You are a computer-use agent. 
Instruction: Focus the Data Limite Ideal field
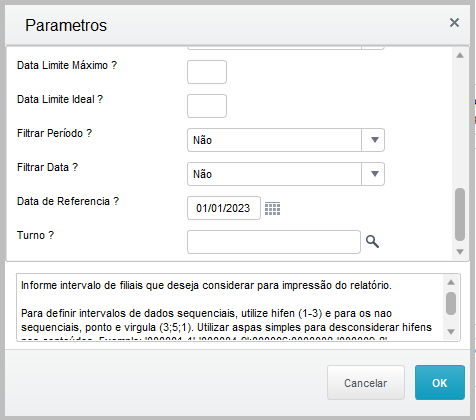tap(207, 106)
